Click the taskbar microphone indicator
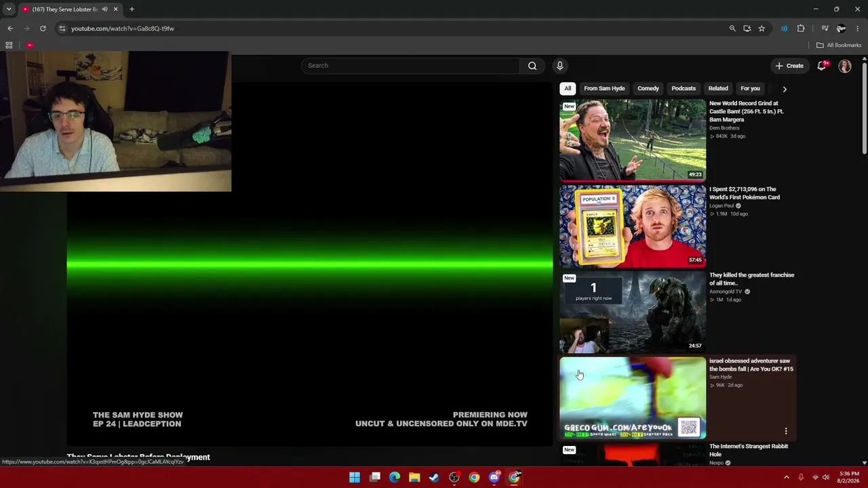Viewport: 868px width, 488px height. (801, 477)
